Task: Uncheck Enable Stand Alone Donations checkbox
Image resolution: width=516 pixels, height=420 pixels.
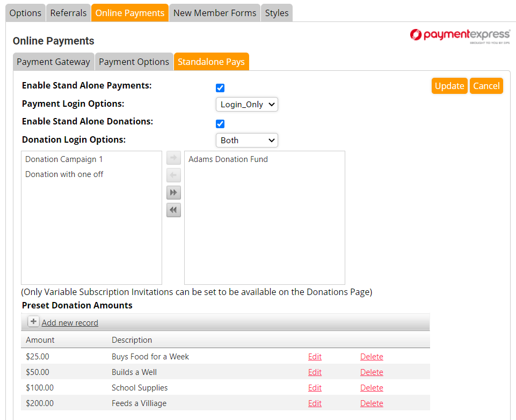Action: point(220,124)
